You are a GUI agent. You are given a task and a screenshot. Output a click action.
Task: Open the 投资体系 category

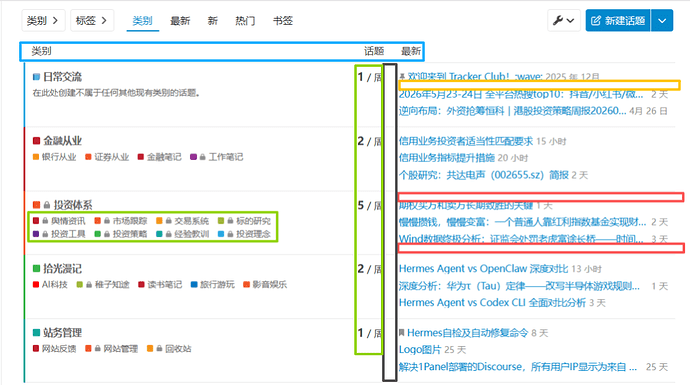(63, 205)
